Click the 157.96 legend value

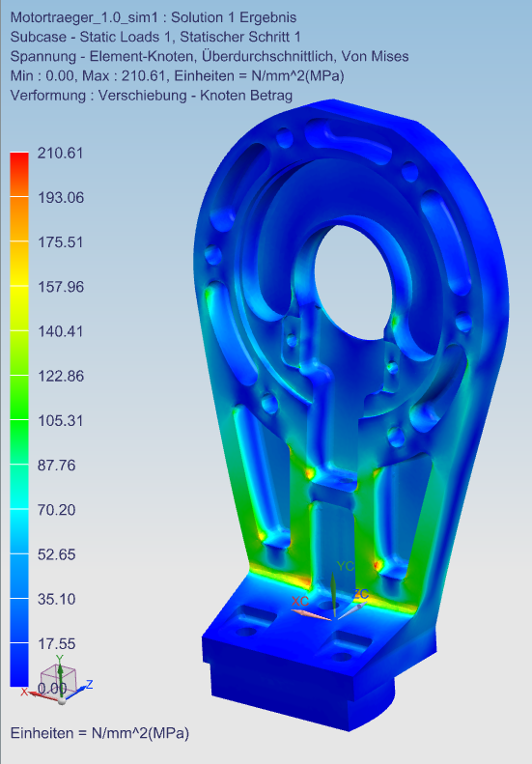coord(61,287)
